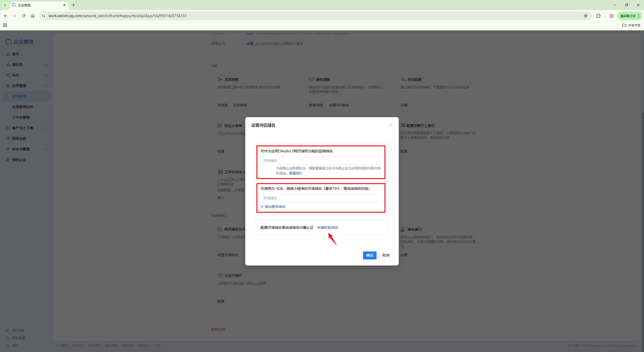Open 应用使用分析 in sidebar
The width and height of the screenshot is (644, 352).
[x=23, y=107]
